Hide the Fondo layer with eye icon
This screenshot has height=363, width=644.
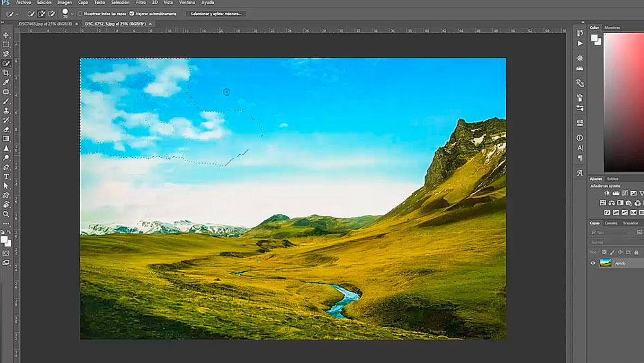tap(593, 262)
